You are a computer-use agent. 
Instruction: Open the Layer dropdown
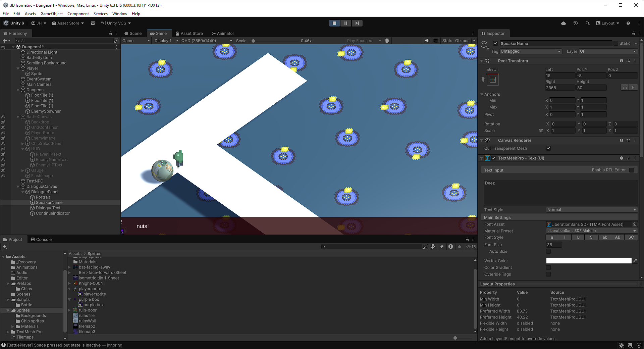coord(608,51)
